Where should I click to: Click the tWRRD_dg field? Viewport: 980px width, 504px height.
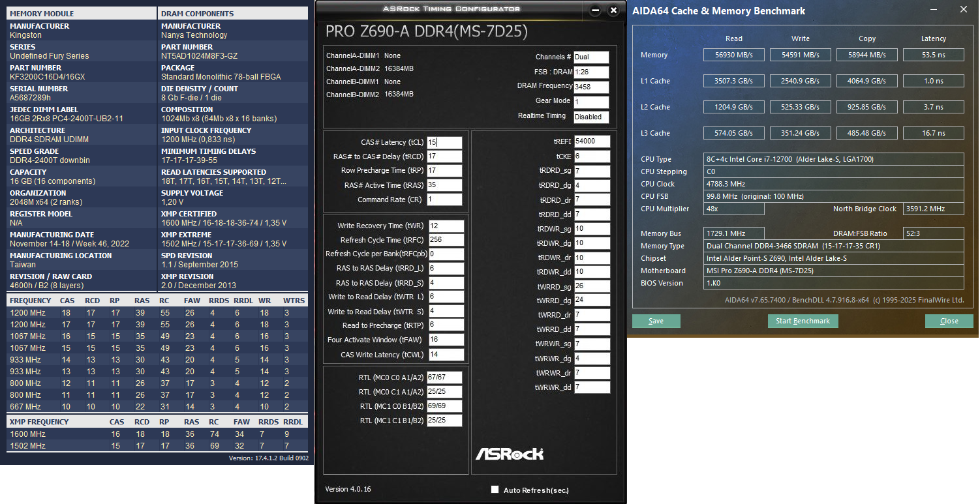pos(592,301)
